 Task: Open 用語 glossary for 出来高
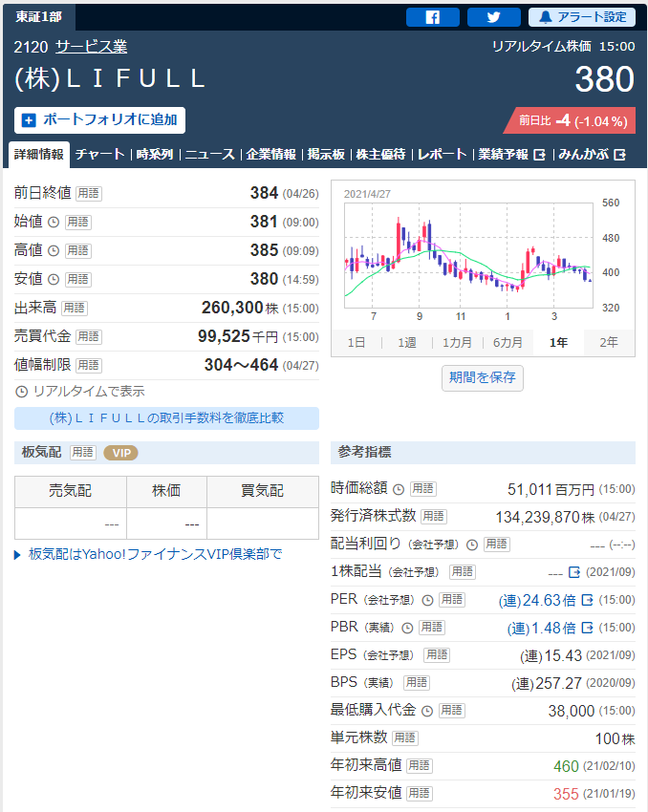75,309
